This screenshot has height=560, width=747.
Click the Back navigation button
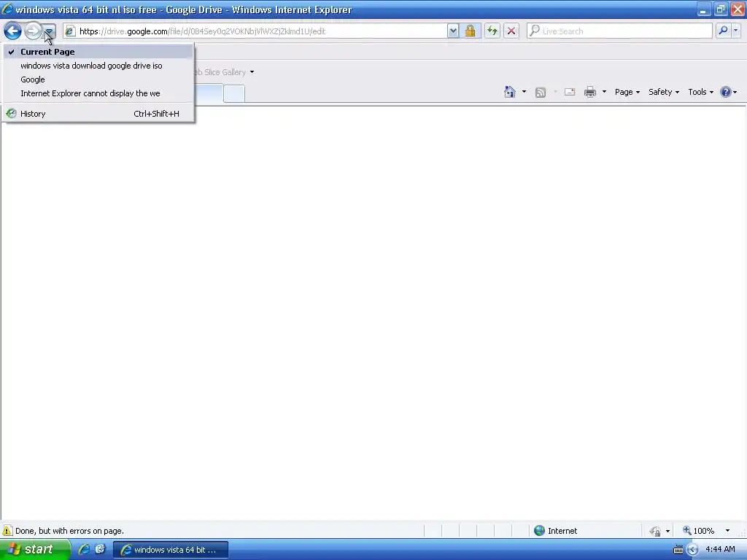coord(13,31)
